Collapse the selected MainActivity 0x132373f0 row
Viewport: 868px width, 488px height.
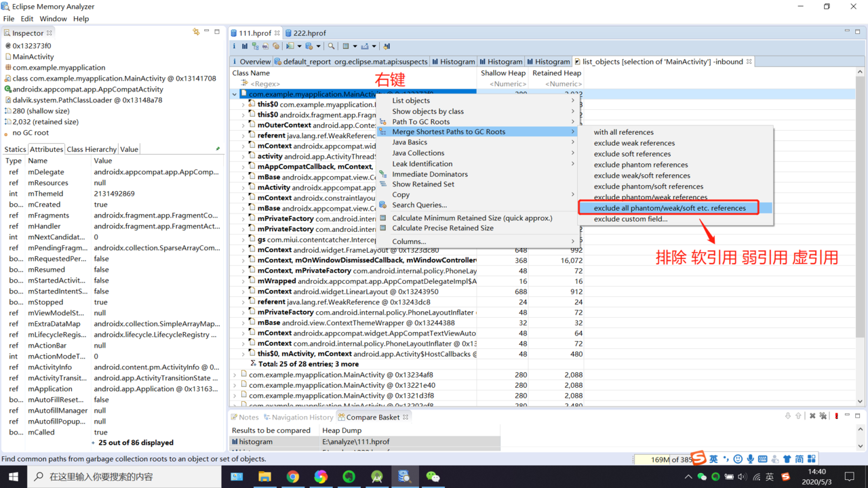[235, 94]
